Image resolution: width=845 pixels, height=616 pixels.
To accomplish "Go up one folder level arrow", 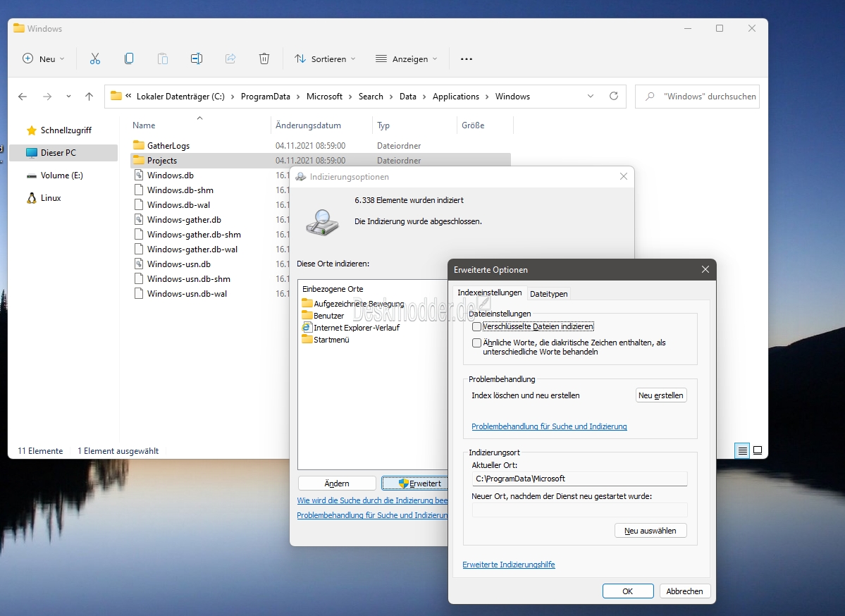I will 89,97.
